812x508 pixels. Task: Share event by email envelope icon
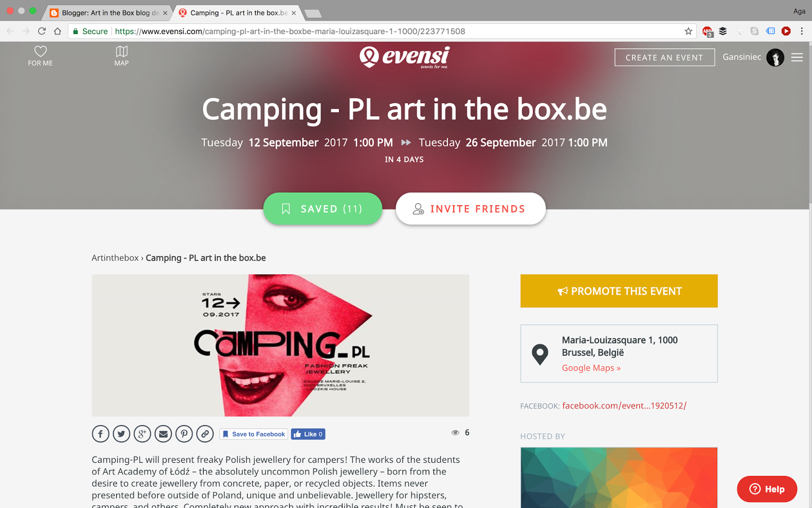pos(163,434)
